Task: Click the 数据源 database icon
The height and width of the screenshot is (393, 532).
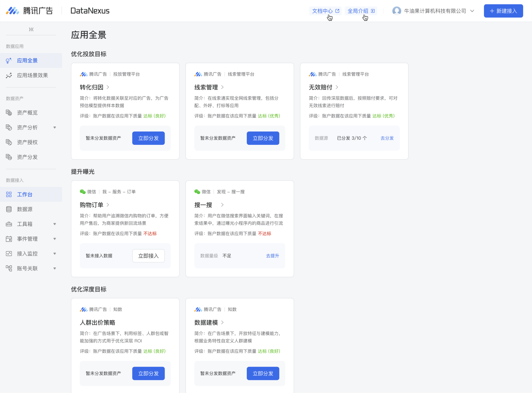Action: point(9,209)
